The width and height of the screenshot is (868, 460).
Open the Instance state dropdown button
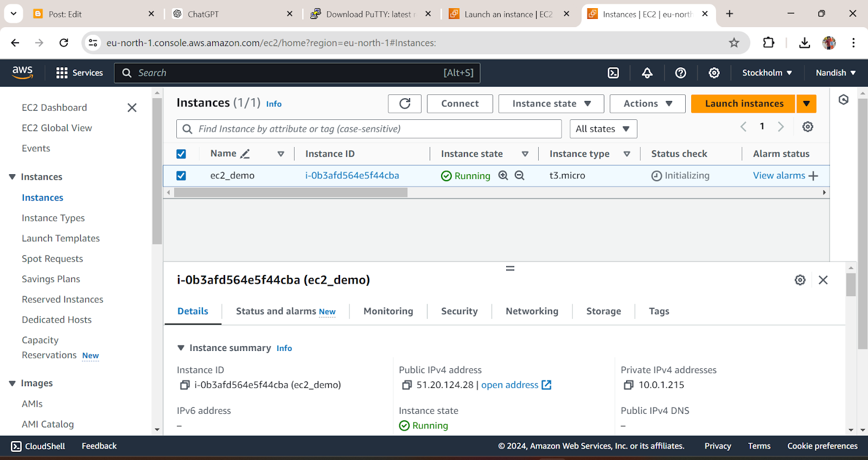pos(551,104)
